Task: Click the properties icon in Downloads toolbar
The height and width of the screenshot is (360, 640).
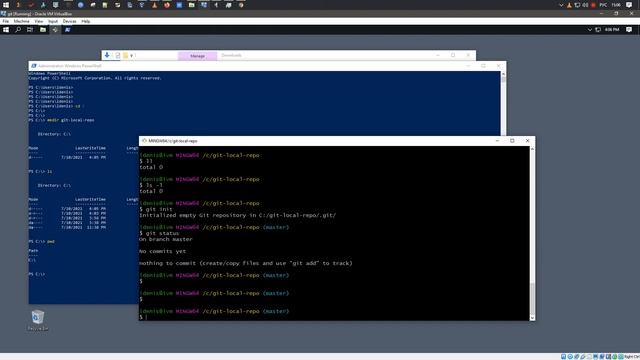Action: point(118,56)
